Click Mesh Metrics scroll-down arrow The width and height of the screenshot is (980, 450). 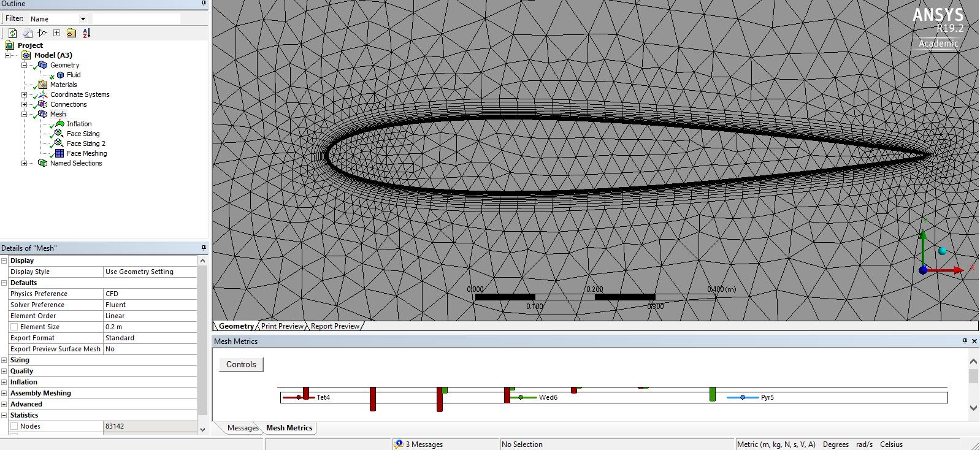(x=973, y=408)
